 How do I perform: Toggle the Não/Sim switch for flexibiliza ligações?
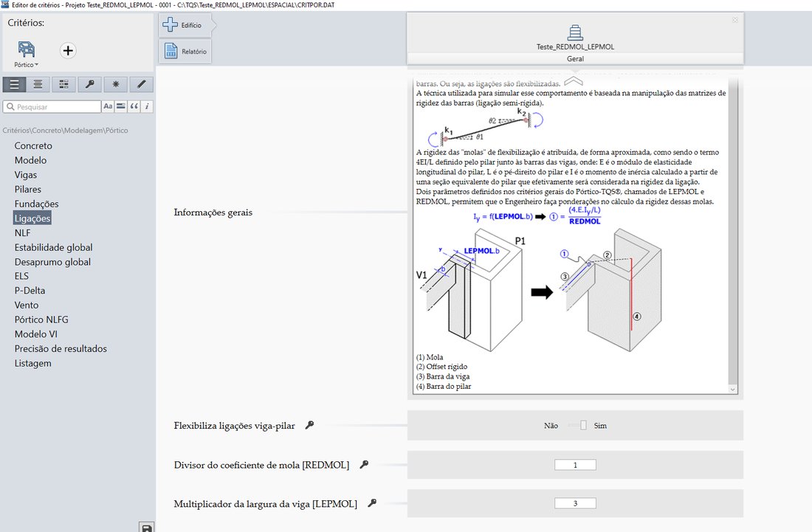click(577, 426)
